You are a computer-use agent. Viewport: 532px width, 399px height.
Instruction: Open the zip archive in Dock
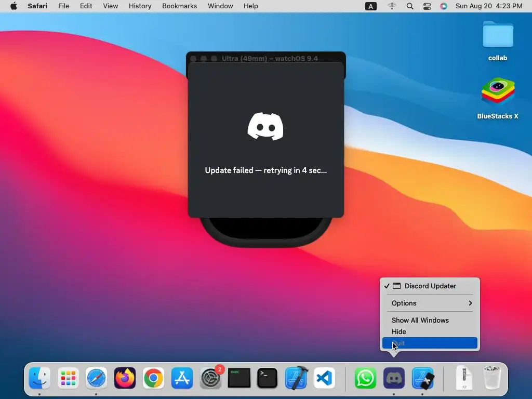click(x=464, y=378)
